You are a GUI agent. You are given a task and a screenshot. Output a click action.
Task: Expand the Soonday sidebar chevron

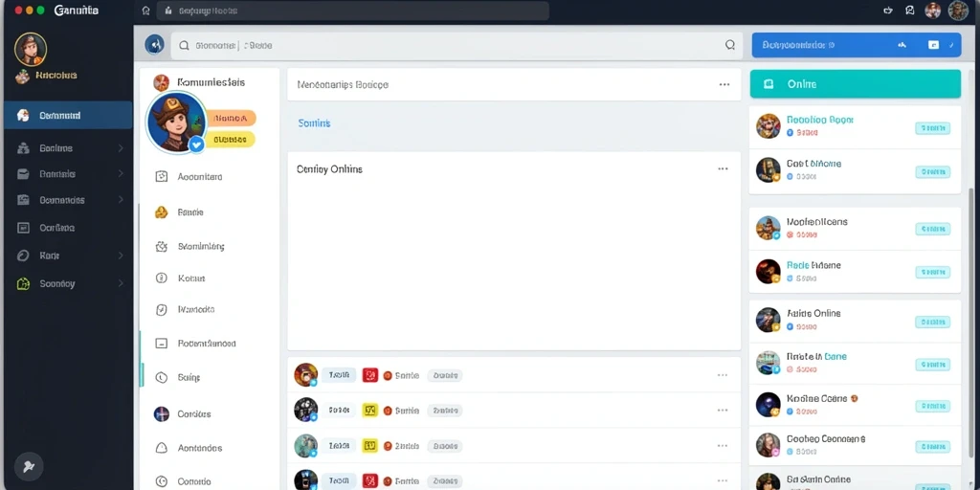point(121,283)
